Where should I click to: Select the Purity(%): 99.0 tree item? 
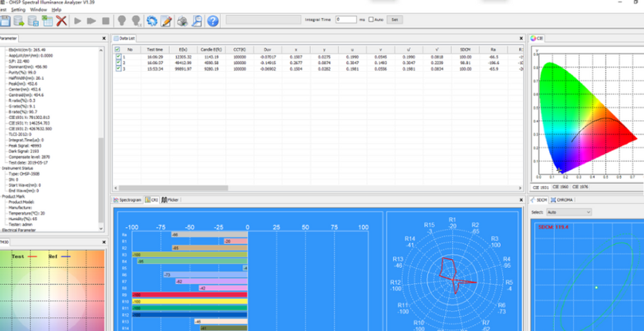22,72
